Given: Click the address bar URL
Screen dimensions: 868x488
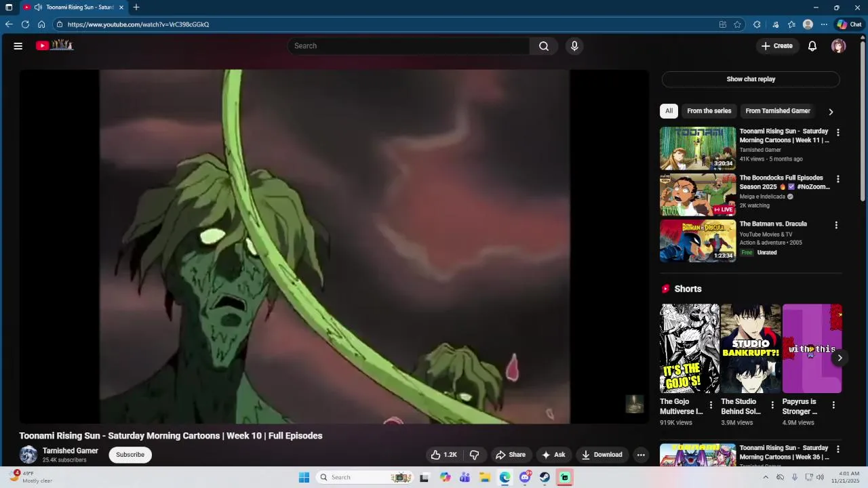Looking at the screenshot, I should pos(138,24).
